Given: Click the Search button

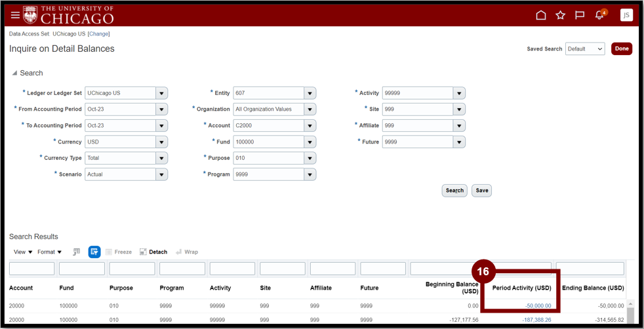Looking at the screenshot, I should click(x=454, y=190).
